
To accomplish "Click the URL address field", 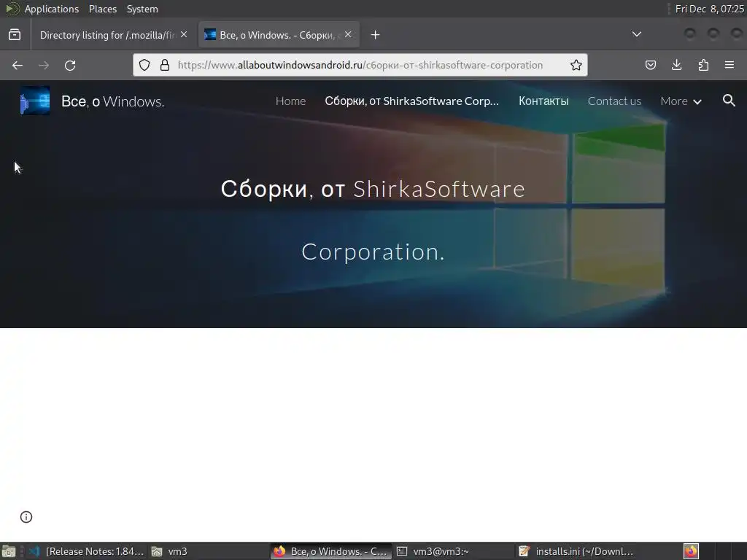I will [360, 65].
